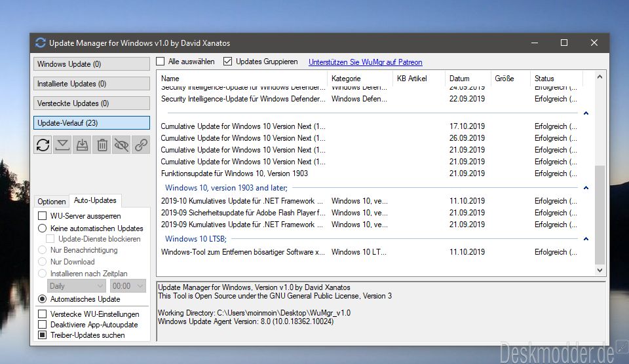The height and width of the screenshot is (364, 629).
Task: Select Cumulative Update row dated 17.10.2019
Action: click(369, 126)
